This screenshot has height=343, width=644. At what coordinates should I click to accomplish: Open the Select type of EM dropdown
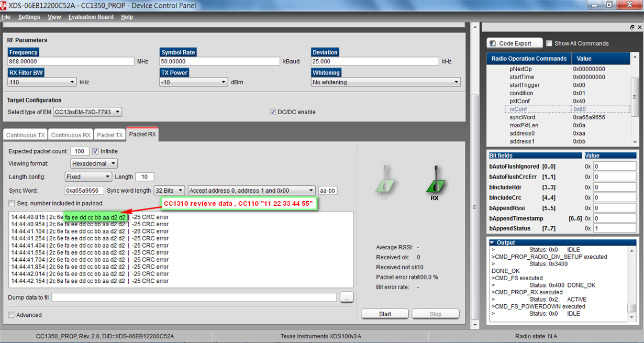[87, 112]
